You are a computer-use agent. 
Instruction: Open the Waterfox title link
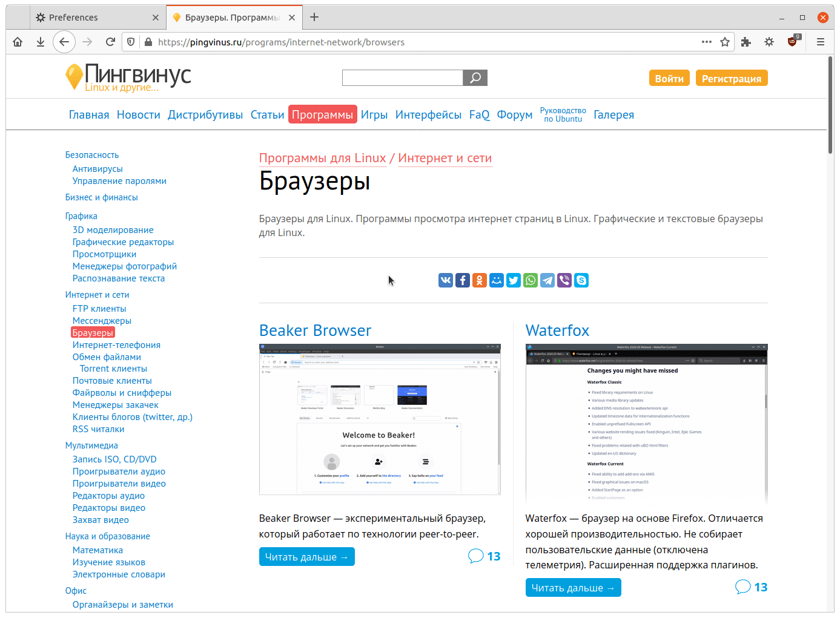point(557,330)
